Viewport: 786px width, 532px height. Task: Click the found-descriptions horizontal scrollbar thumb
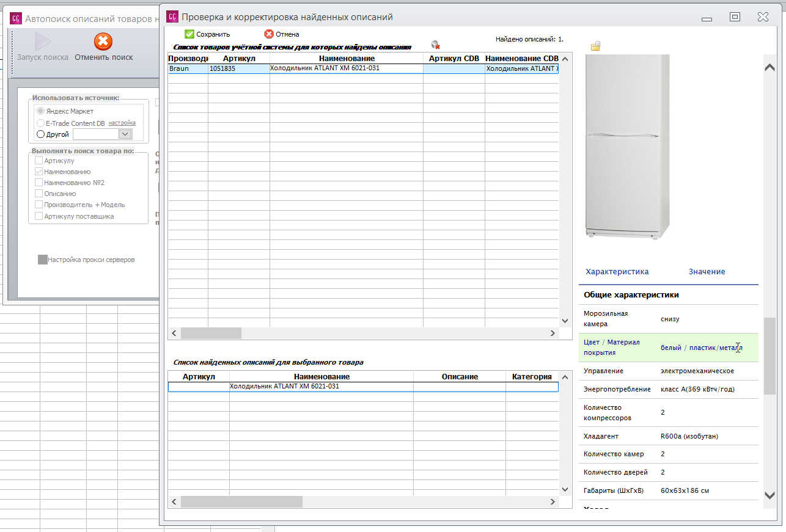(x=241, y=501)
